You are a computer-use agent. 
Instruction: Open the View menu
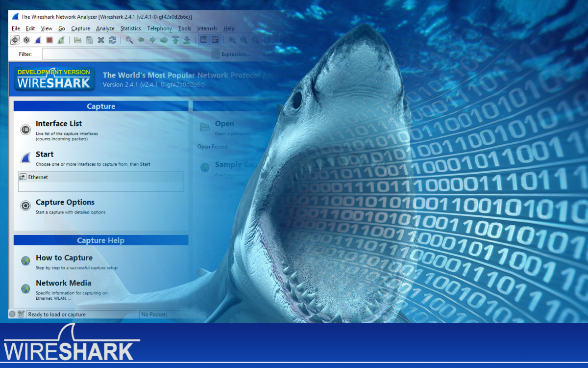(x=47, y=28)
